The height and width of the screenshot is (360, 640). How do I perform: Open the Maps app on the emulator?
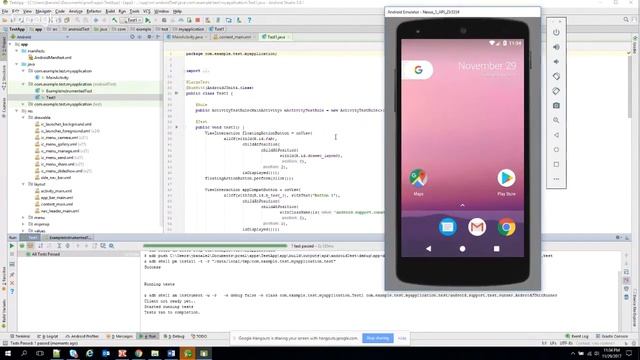click(418, 178)
